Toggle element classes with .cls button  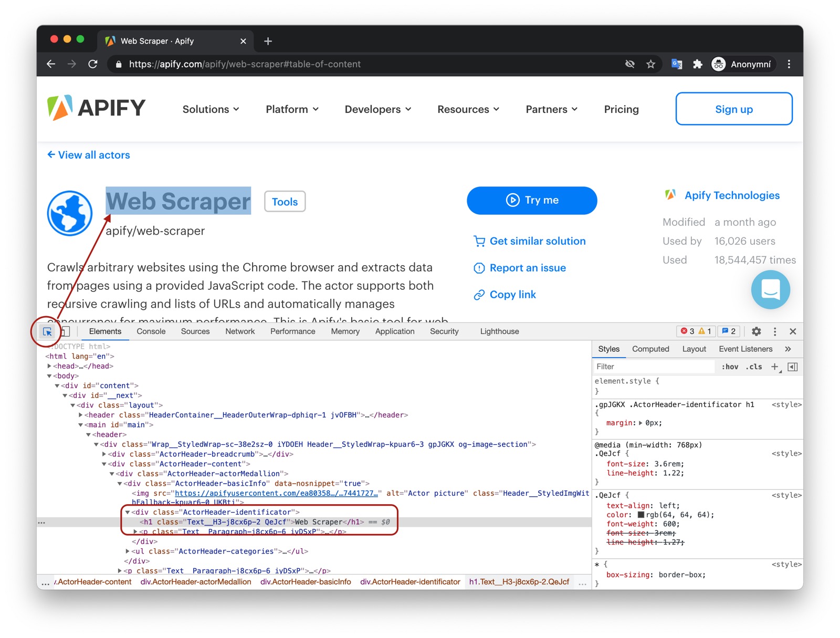coord(754,367)
